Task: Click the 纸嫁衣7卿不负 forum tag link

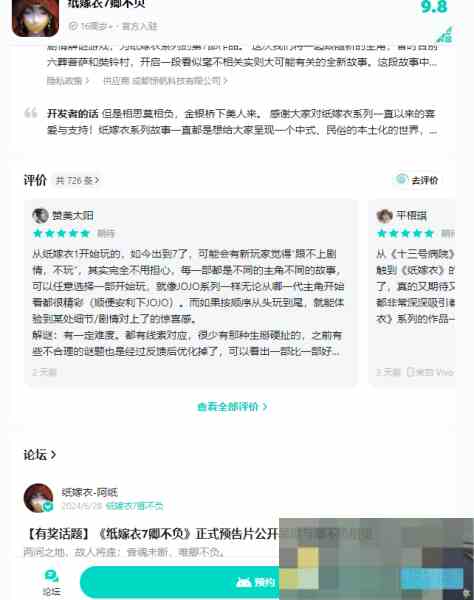Action: pyautogui.click(x=134, y=506)
